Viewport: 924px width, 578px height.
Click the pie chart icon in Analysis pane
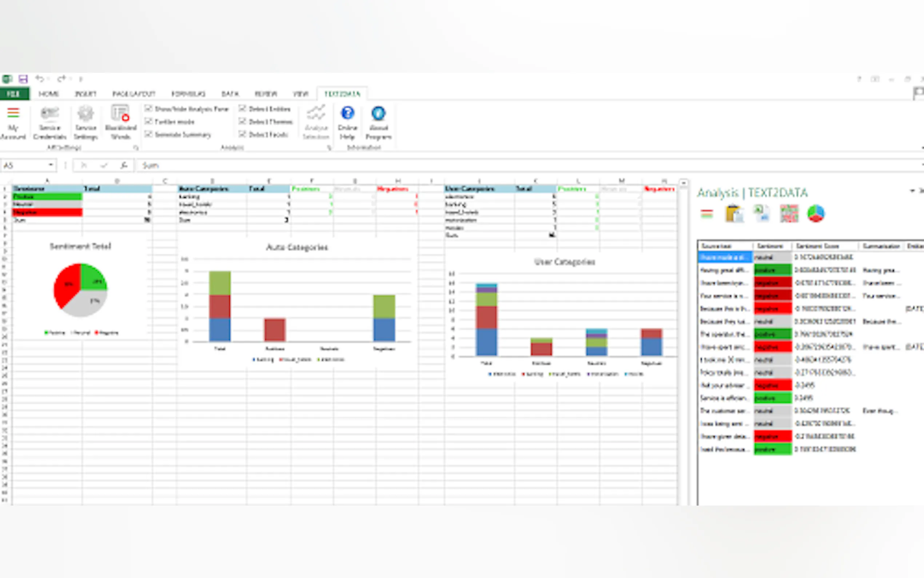tap(816, 213)
